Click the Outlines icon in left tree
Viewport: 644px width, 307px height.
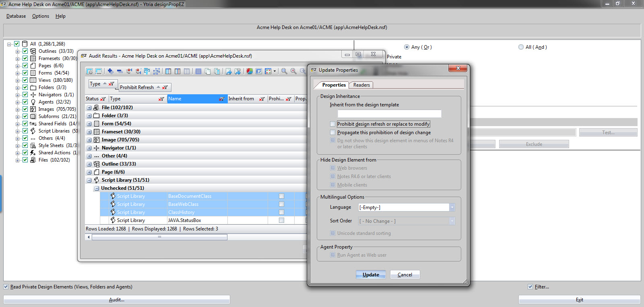click(33, 51)
